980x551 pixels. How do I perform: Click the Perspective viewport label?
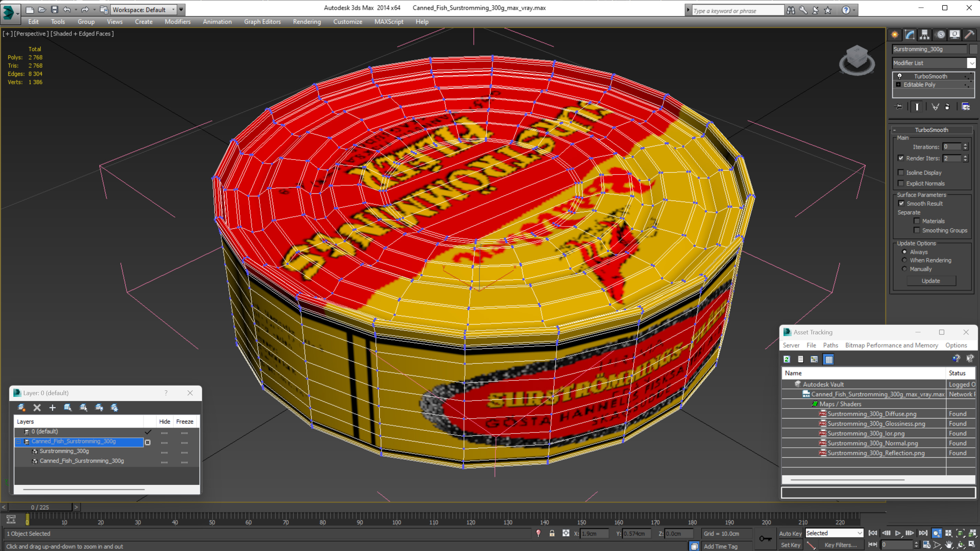tap(31, 33)
